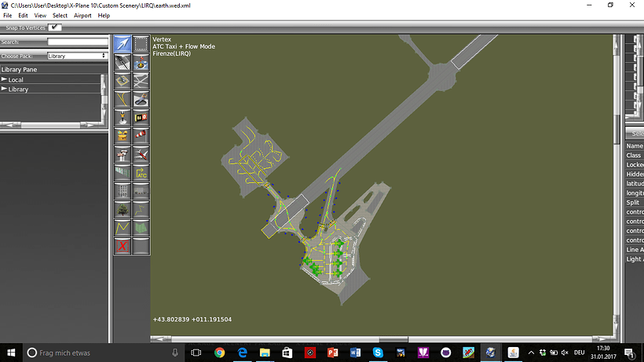
Task: Choose the Light Fixture tool
Action: tap(123, 118)
